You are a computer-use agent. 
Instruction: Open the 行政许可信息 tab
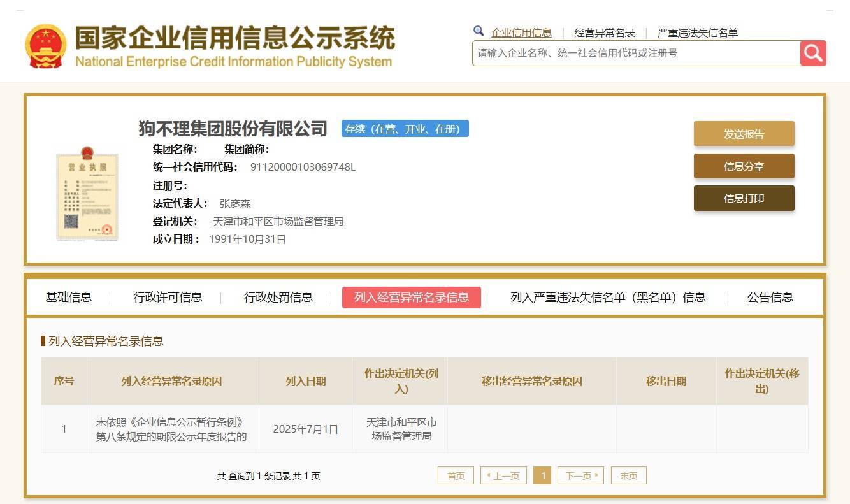(x=169, y=297)
